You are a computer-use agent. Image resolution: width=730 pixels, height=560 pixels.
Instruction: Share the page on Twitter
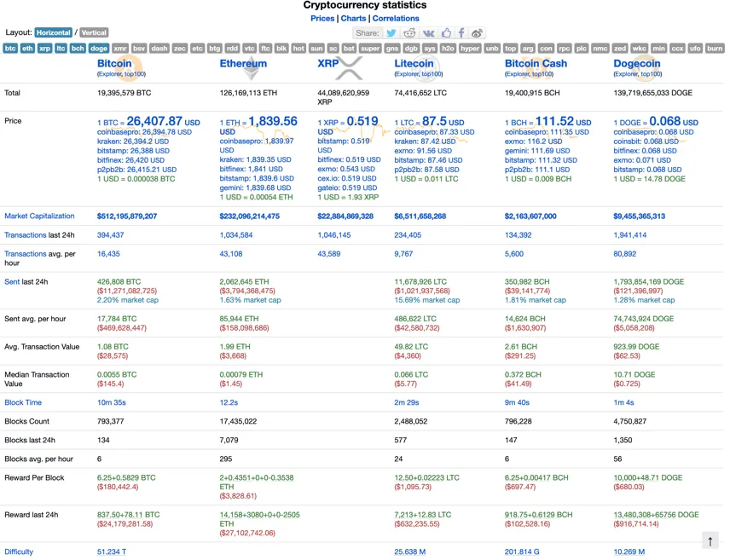coord(391,33)
